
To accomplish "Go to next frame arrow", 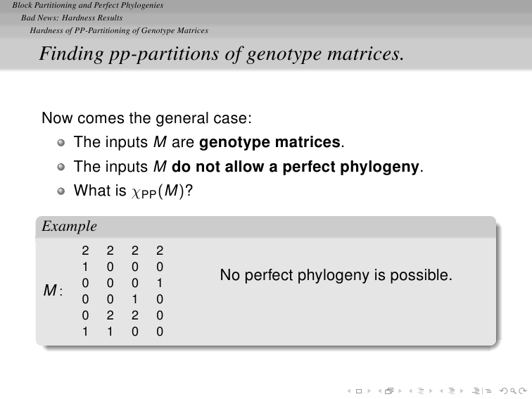I will click(400, 391).
